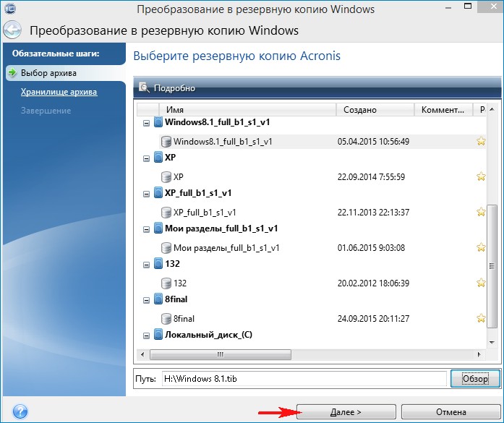504x423 pixels.
Task: Click the Обзор browse button
Action: coord(475,379)
